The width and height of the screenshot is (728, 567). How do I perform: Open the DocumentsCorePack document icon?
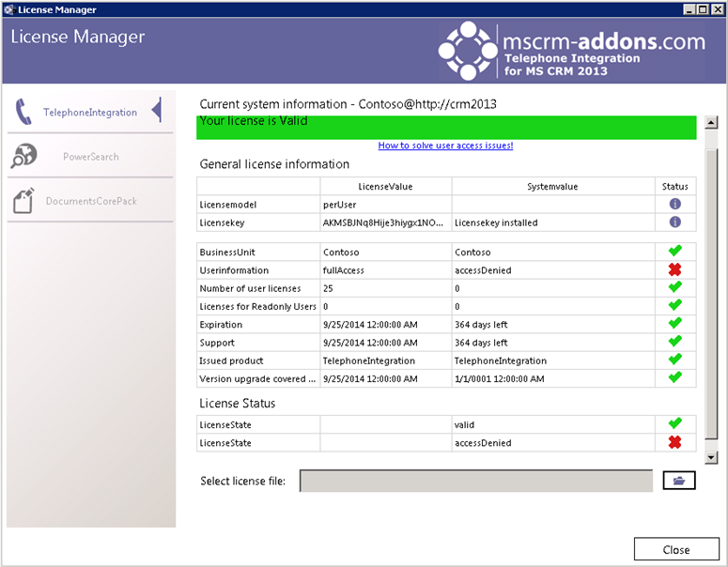tap(23, 201)
